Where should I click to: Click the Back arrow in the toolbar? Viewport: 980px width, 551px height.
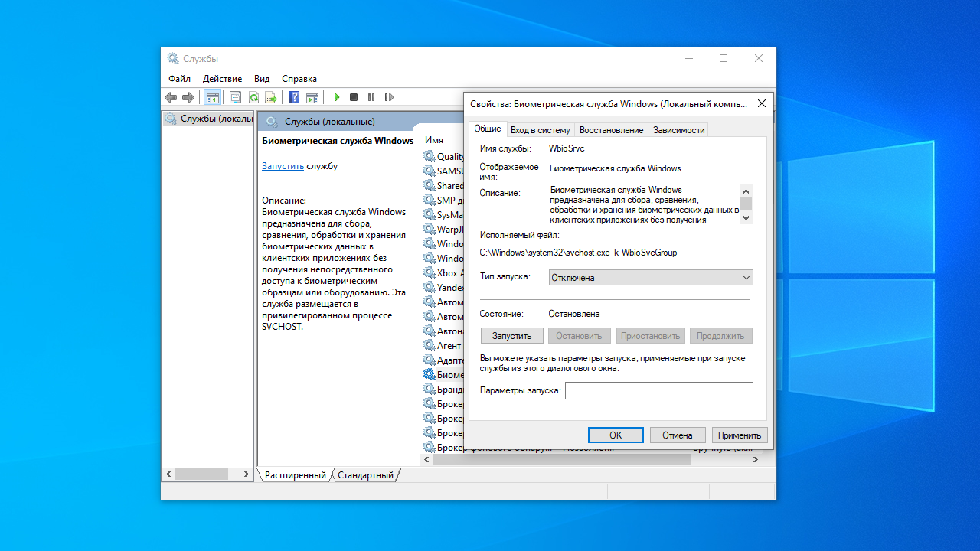(171, 97)
